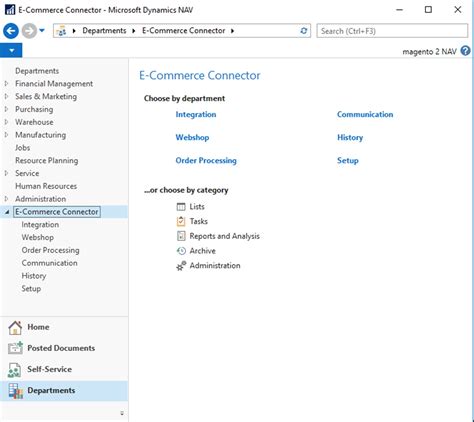Collapse the E-Commerce Connector tree node
The width and height of the screenshot is (474, 422).
tap(7, 212)
